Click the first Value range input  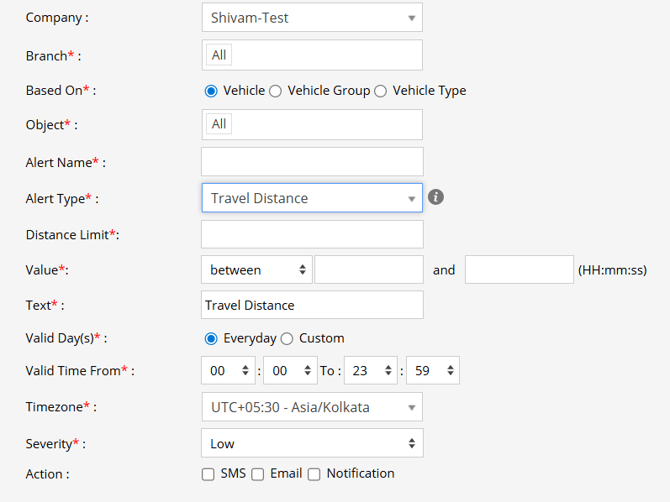tap(368, 270)
